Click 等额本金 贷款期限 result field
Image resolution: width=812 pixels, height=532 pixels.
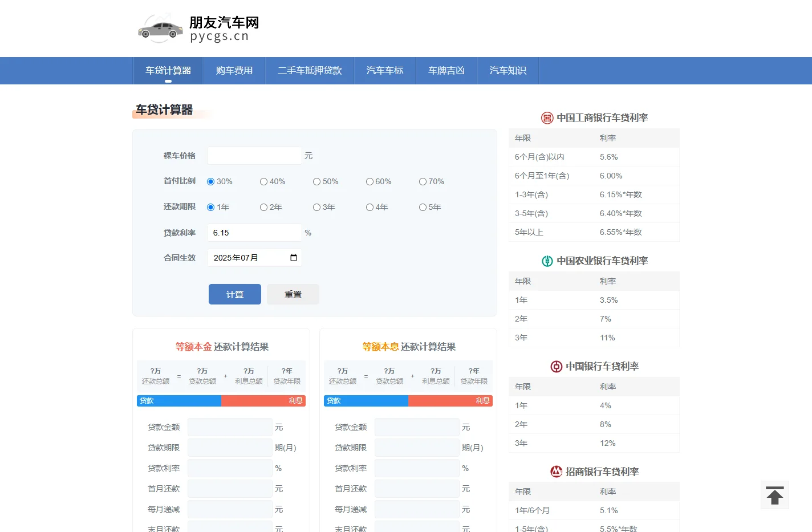point(230,448)
